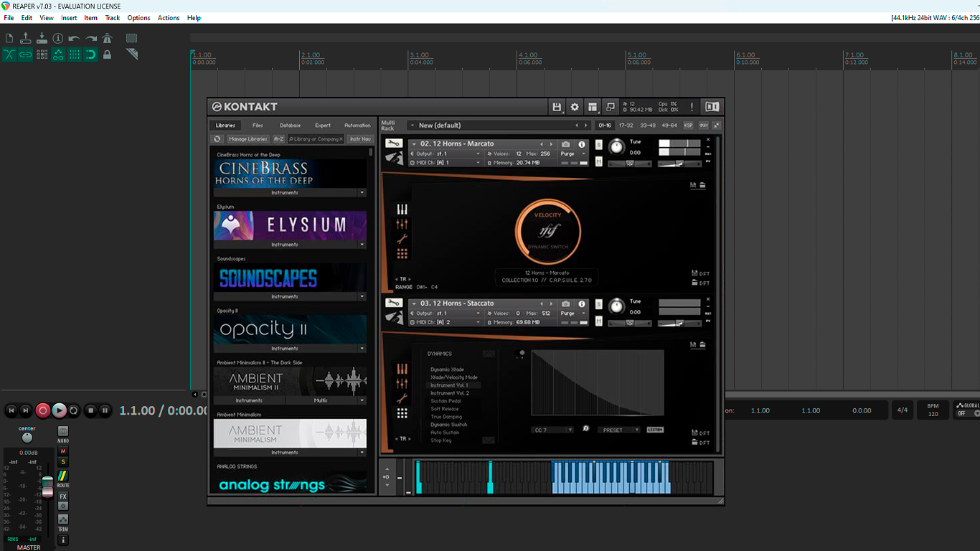Expand Soundscapes Instruments dropdown
The image size is (980, 551).
pyautogui.click(x=362, y=296)
